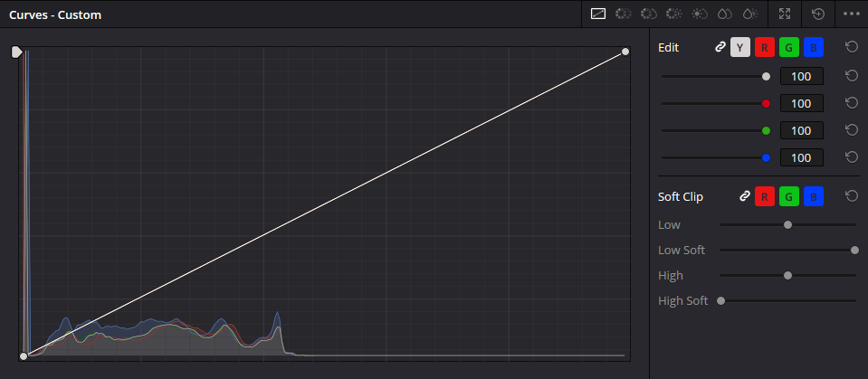Adjust the Soft Clip High slider
The height and width of the screenshot is (379, 868).
point(787,275)
